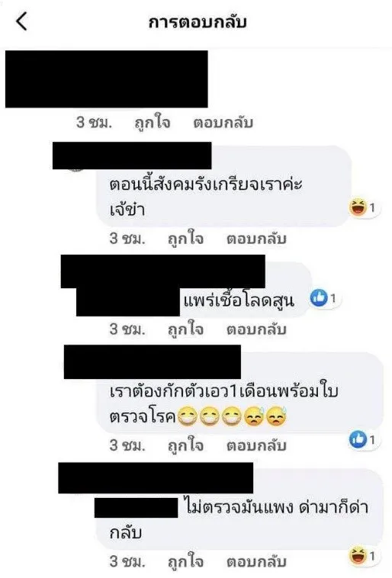Reply to the 'เราต้องกักตัวเอว1เดือน' comment

pos(256,445)
